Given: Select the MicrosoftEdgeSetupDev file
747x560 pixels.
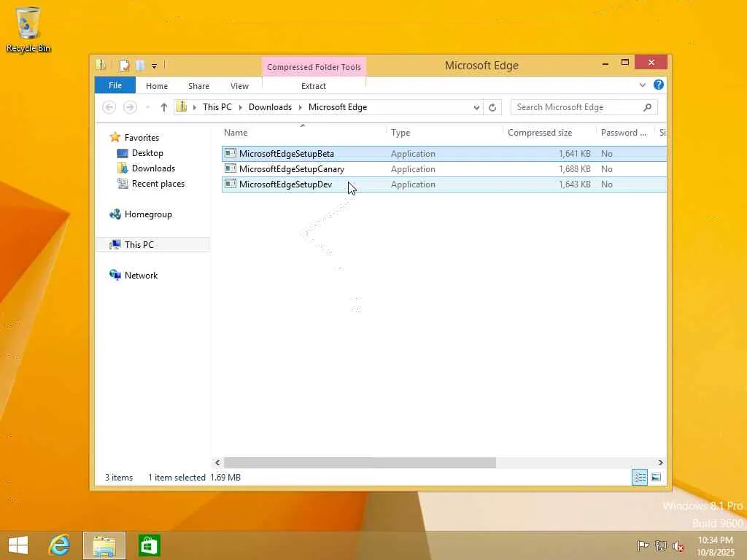Looking at the screenshot, I should click(444, 184).
